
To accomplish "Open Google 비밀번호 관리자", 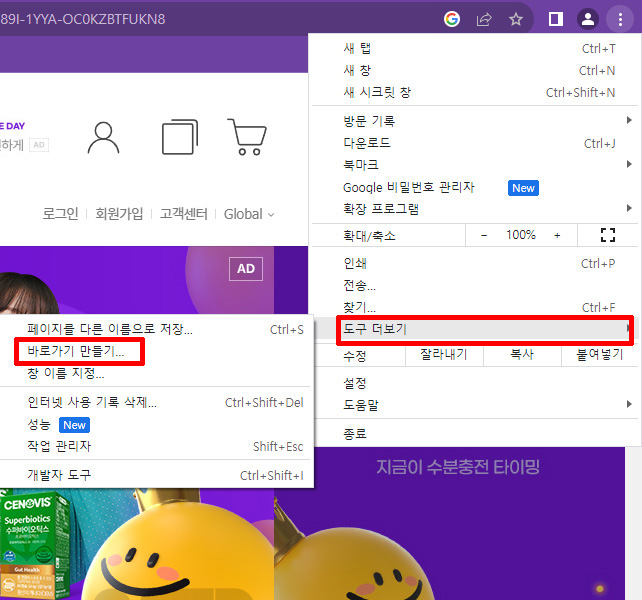I will [475, 188].
